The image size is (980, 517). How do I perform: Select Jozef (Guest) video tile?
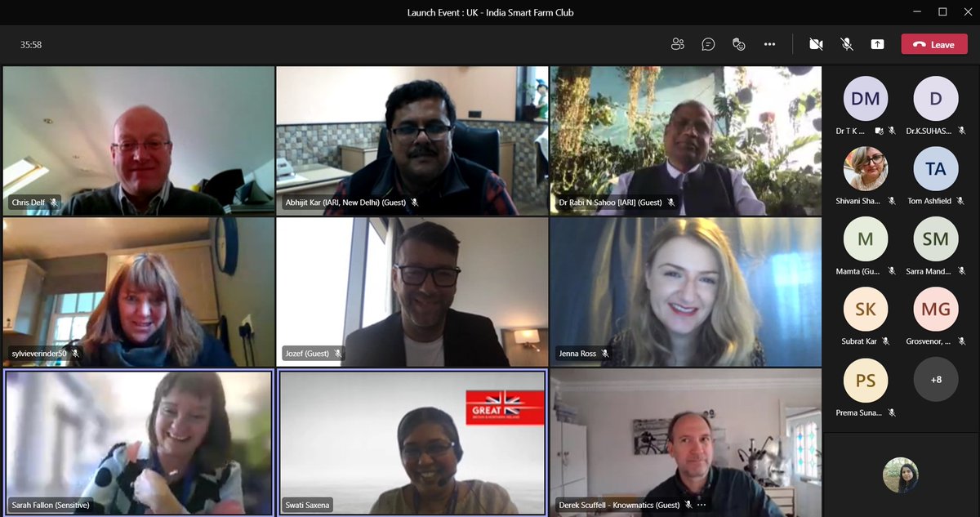tap(412, 292)
